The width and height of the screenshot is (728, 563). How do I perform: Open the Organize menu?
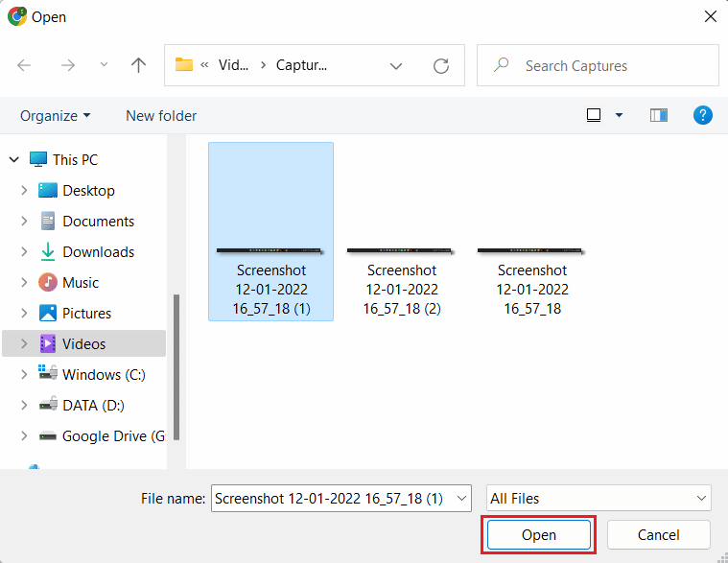click(x=55, y=115)
